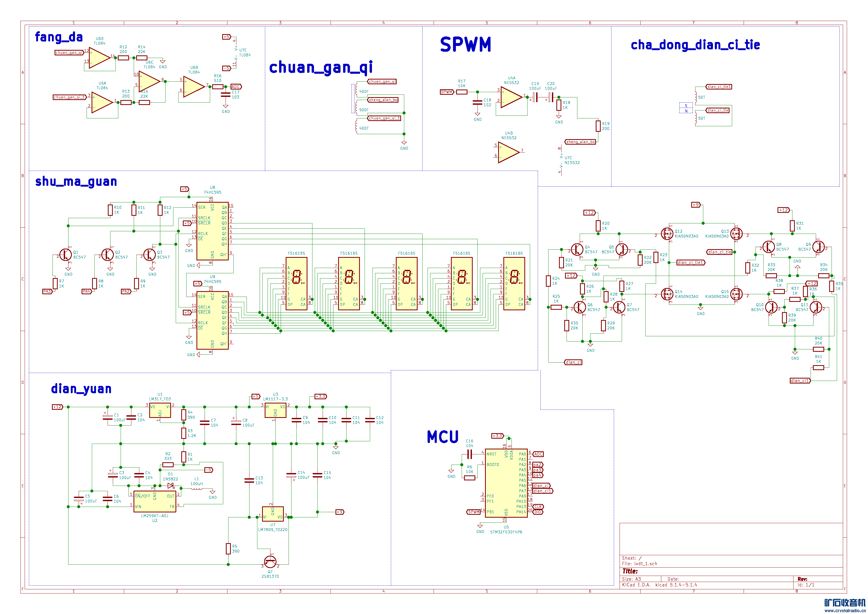868x614 pixels.
Task: Select the U7 LM7809 regulator symbol
Action: click(x=273, y=514)
